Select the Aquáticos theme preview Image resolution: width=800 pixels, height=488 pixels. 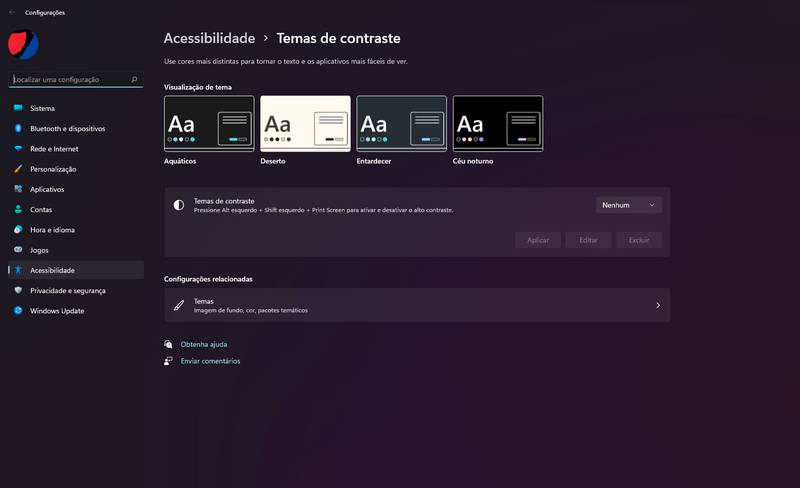(209, 124)
